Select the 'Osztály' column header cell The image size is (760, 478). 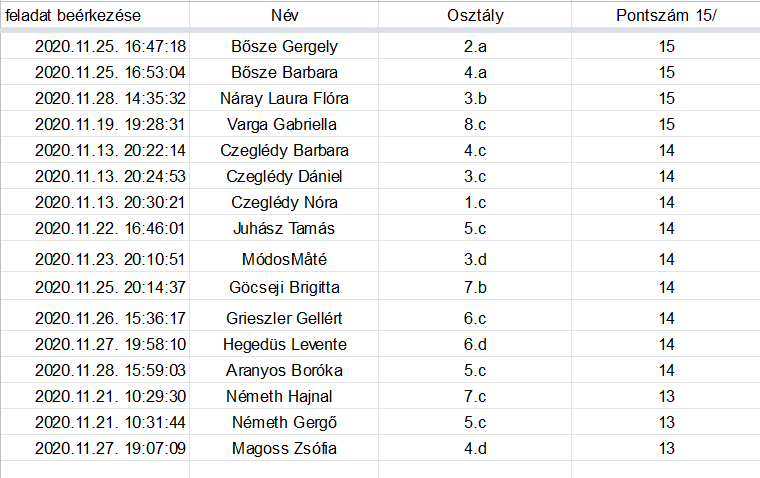click(x=475, y=15)
